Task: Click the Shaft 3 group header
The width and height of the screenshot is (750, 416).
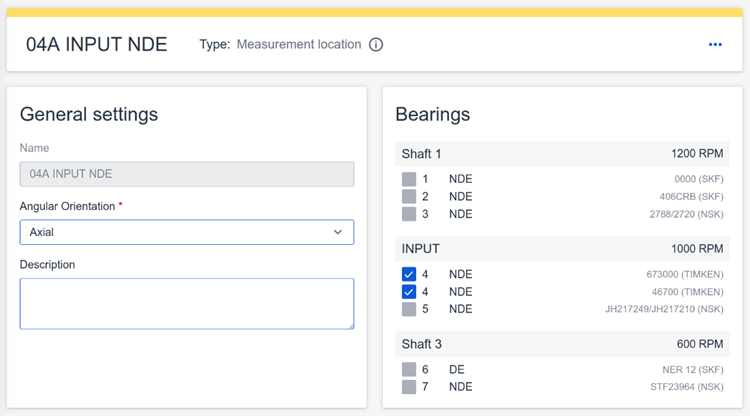Action: click(560, 344)
